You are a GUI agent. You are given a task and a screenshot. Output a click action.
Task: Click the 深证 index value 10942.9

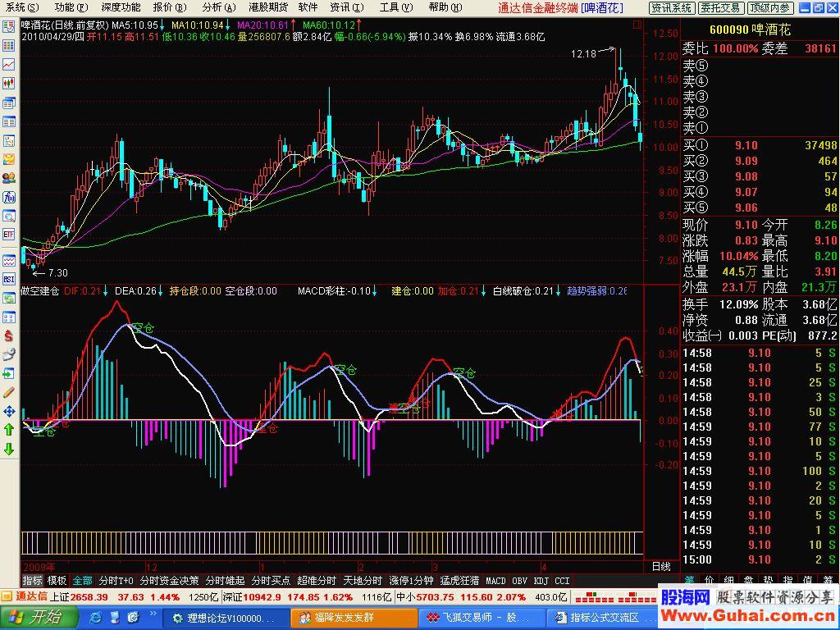coord(262,597)
